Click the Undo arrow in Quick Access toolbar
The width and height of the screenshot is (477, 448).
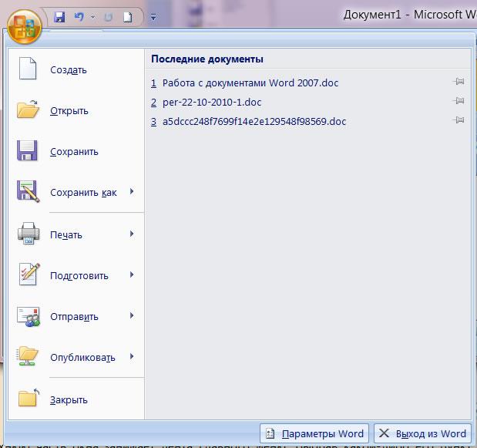(79, 17)
